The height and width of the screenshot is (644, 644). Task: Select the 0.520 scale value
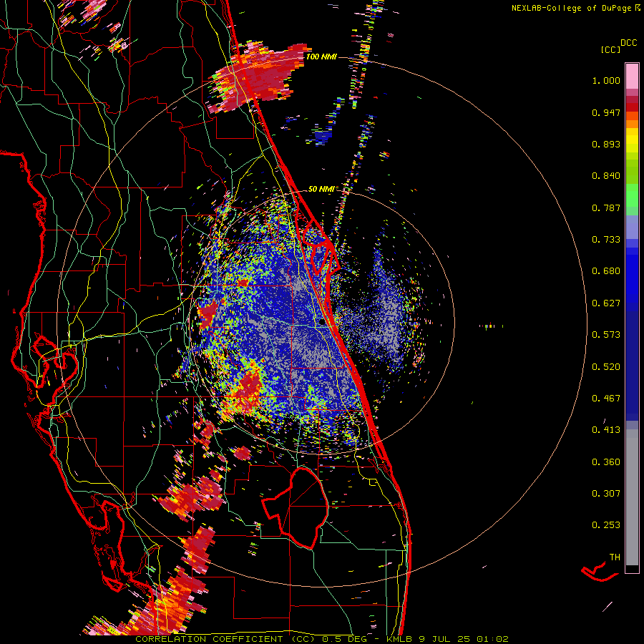(606, 367)
